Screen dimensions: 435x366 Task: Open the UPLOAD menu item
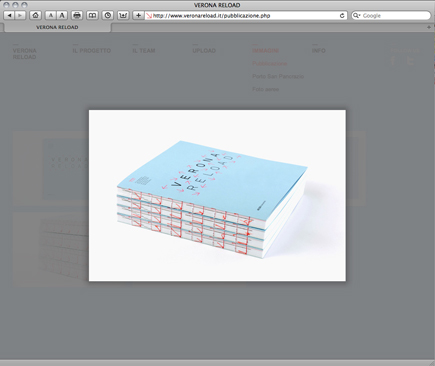(204, 51)
